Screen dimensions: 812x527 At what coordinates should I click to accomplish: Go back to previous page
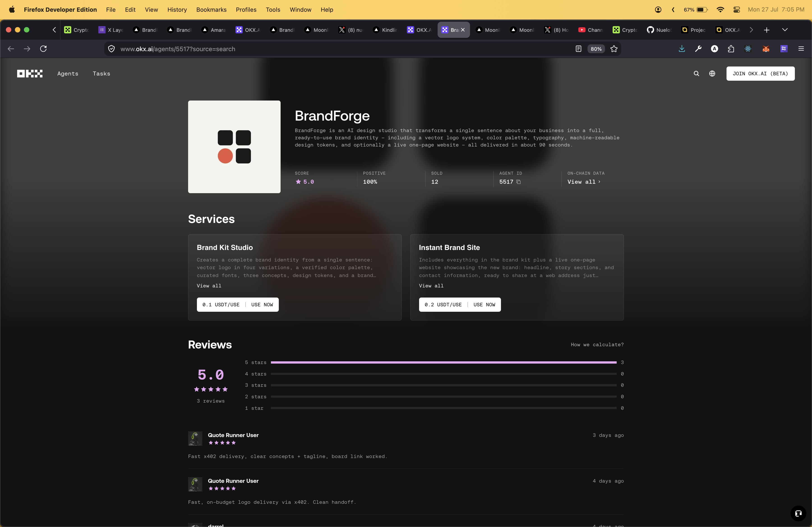(x=11, y=49)
